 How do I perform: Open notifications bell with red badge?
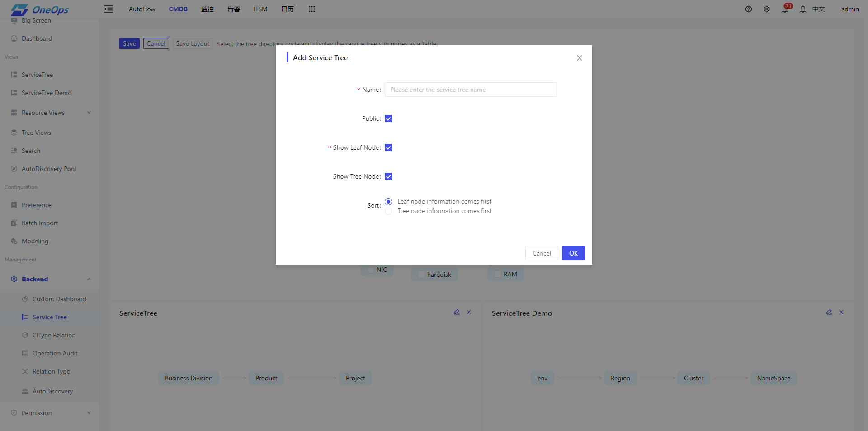(x=785, y=9)
